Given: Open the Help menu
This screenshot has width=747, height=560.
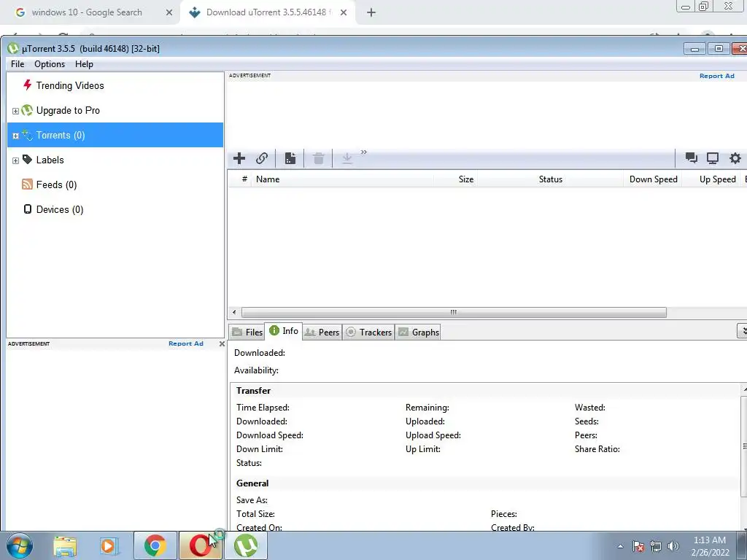Looking at the screenshot, I should [x=84, y=64].
